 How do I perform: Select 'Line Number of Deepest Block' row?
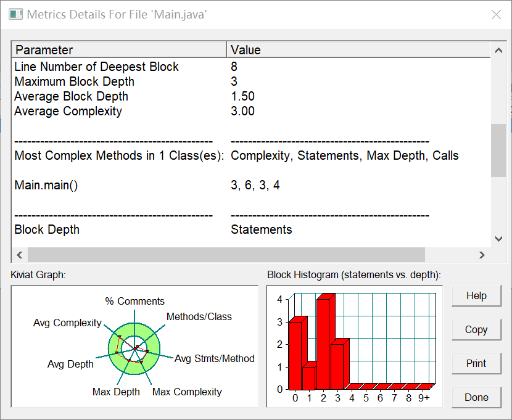pos(252,67)
